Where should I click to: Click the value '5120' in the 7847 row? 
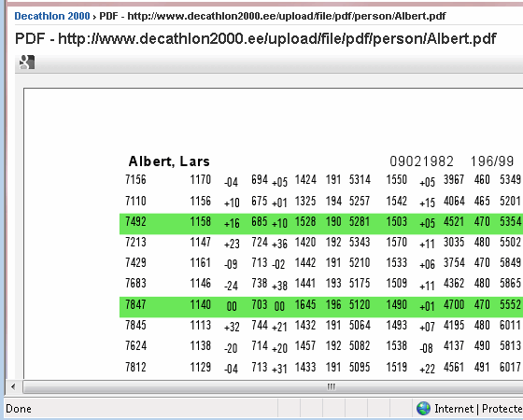(360, 304)
